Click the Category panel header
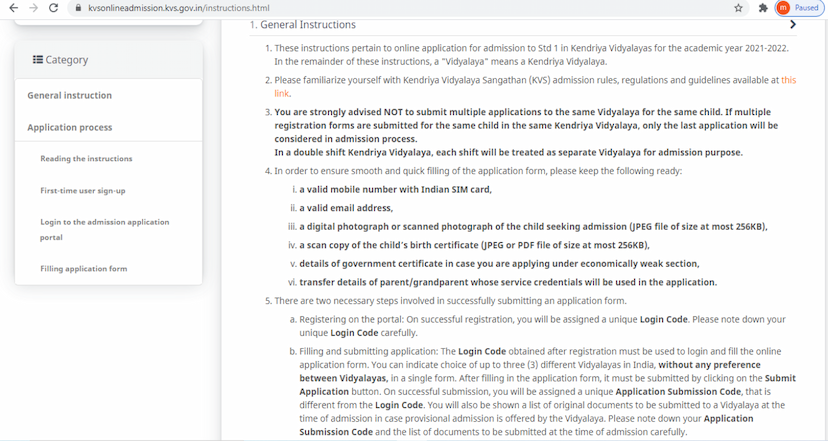828x441 pixels. click(x=108, y=60)
